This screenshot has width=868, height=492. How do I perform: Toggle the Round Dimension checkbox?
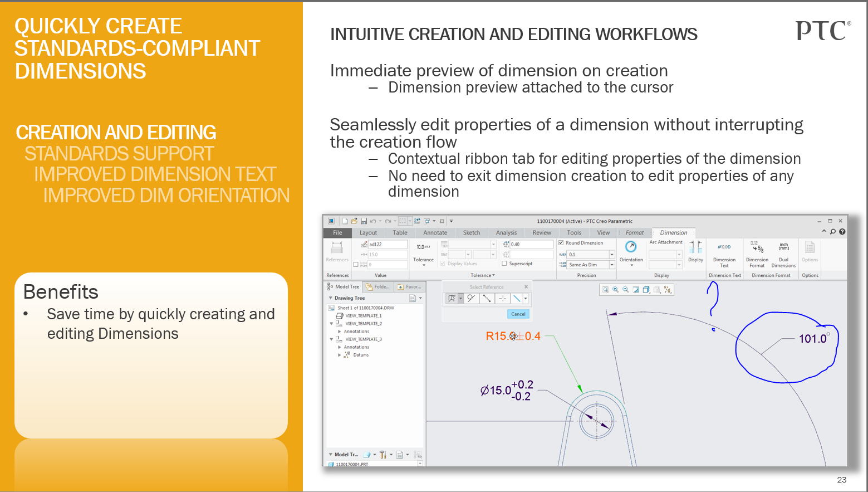pyautogui.click(x=561, y=243)
